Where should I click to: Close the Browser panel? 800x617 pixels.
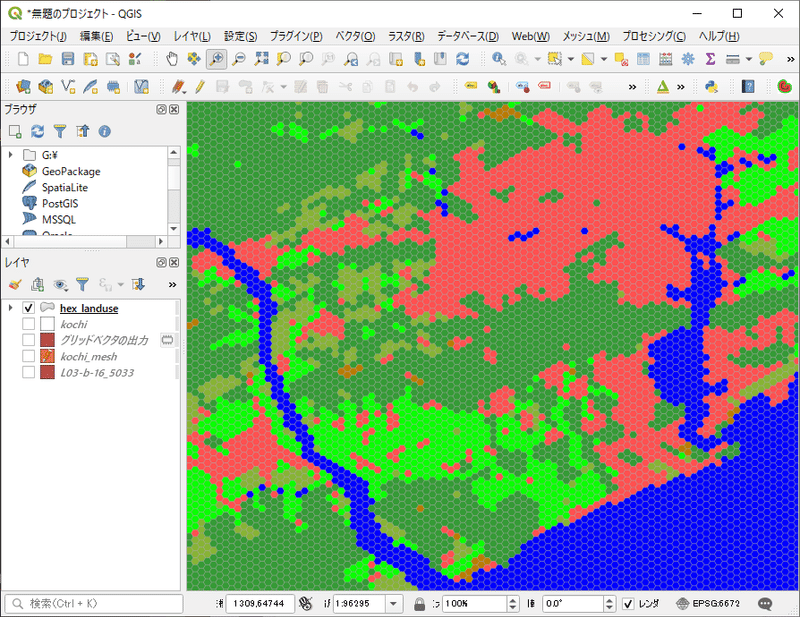tap(174, 109)
